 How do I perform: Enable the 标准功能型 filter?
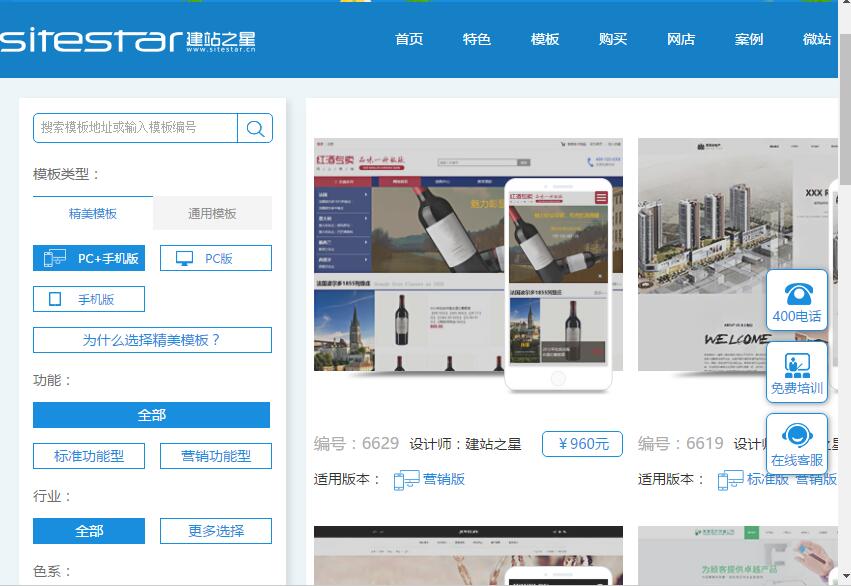pyautogui.click(x=86, y=455)
